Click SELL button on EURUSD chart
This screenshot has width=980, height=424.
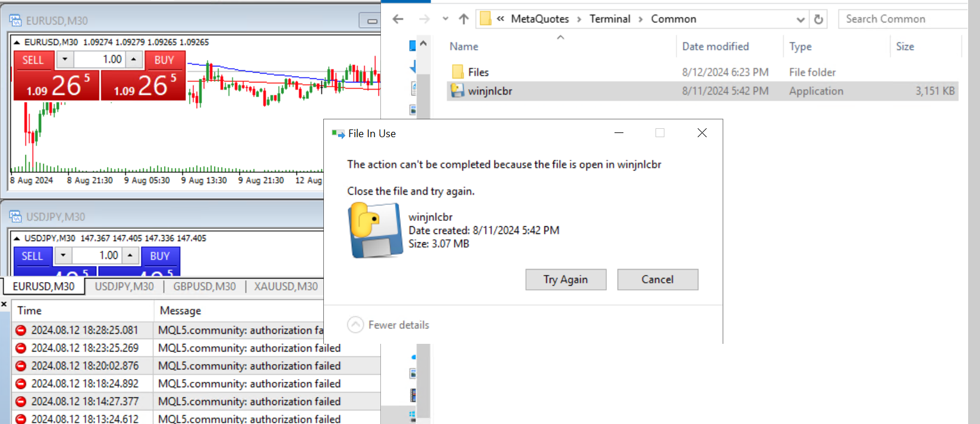coord(33,60)
